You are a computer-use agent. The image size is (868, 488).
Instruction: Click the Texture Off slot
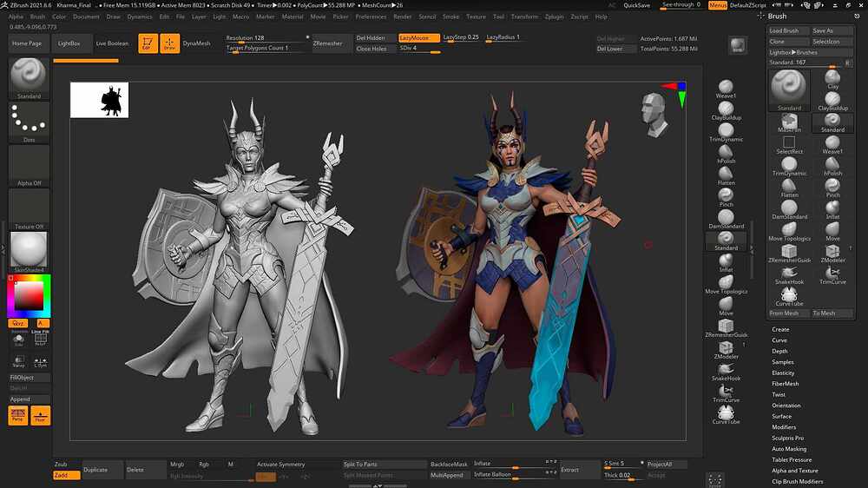coord(29,208)
